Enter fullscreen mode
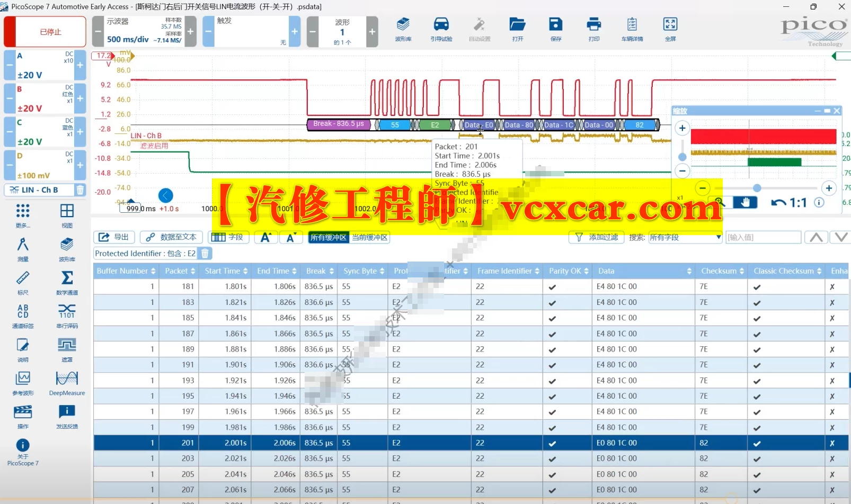The width and height of the screenshot is (851, 504). click(x=670, y=29)
